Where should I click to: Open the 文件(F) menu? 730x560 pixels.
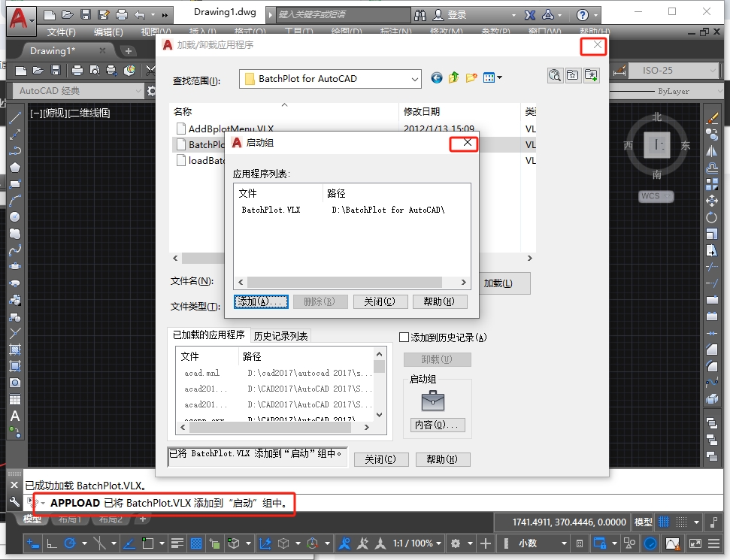point(61,32)
